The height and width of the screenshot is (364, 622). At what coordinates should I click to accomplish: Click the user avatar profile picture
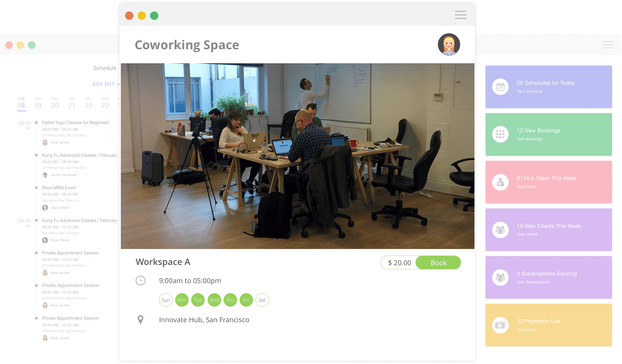449,45
